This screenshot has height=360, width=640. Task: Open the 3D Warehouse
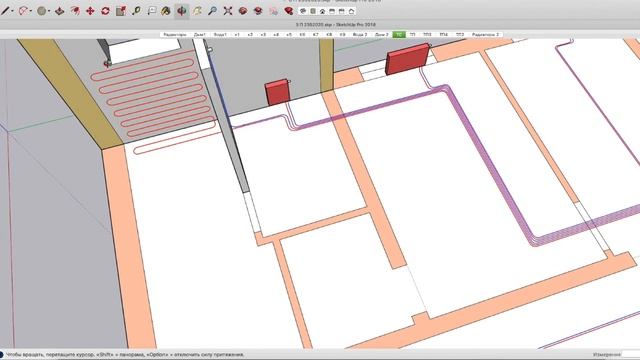(x=243, y=11)
